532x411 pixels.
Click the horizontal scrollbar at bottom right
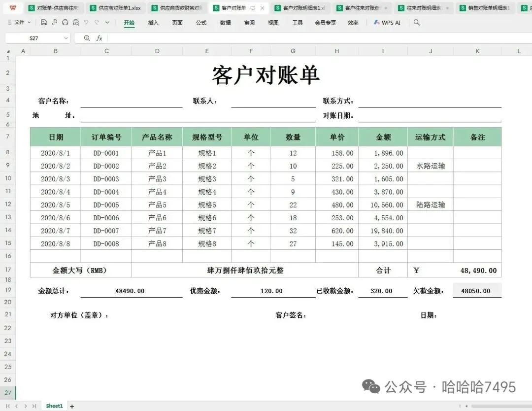click(501, 406)
